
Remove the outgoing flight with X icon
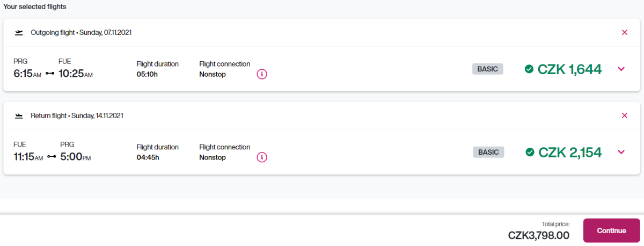(x=624, y=32)
